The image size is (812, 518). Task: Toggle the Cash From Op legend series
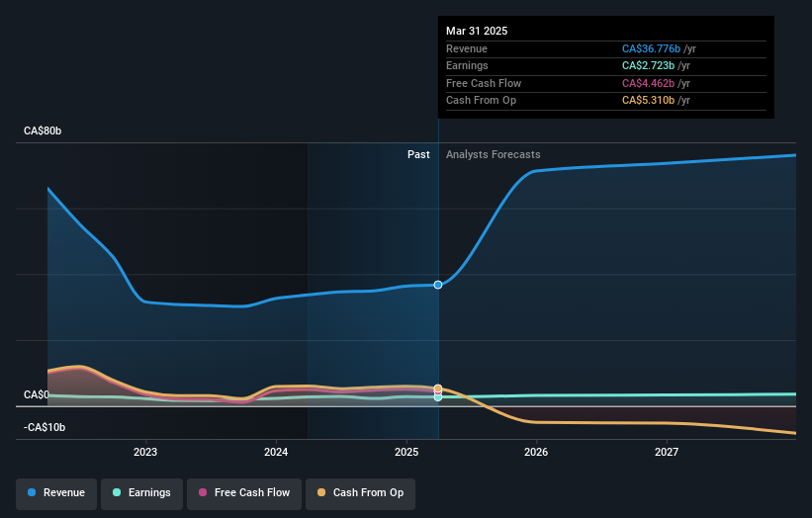coord(360,493)
